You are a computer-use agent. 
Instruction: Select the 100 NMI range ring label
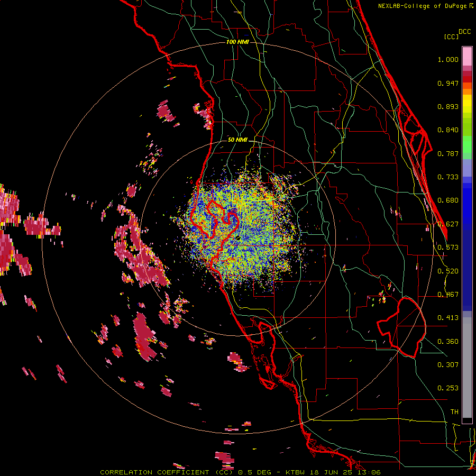(x=237, y=42)
